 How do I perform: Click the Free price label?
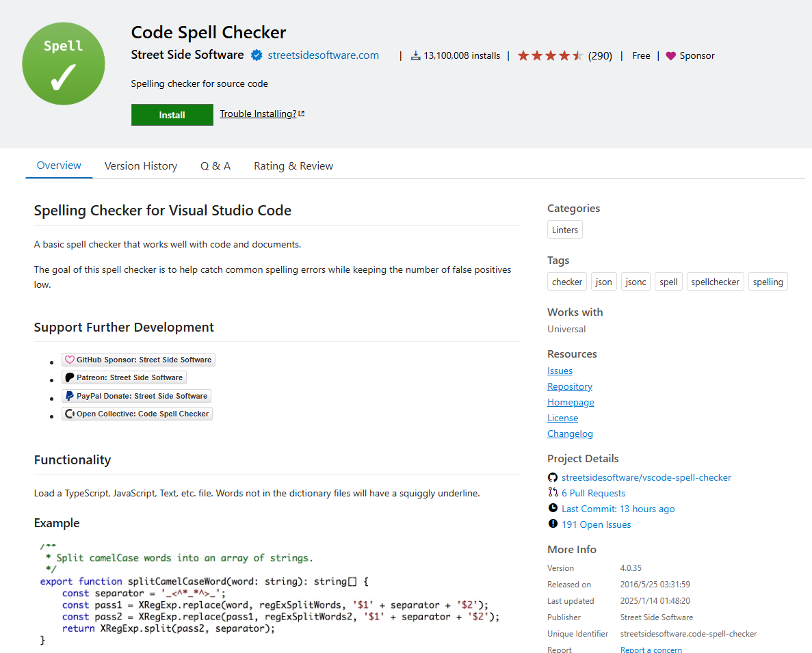641,56
